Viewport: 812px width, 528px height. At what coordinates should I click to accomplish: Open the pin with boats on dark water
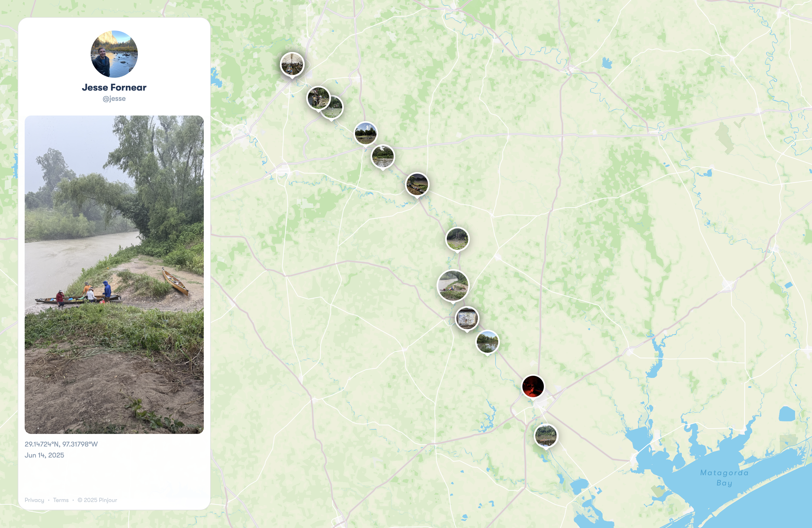click(x=417, y=184)
